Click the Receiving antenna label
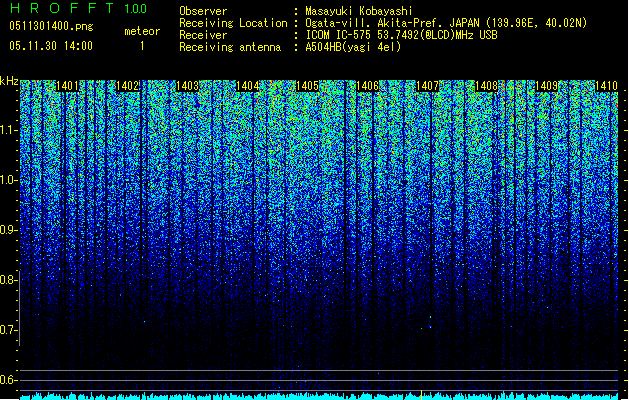This screenshot has width=629, height=400. [x=230, y=47]
